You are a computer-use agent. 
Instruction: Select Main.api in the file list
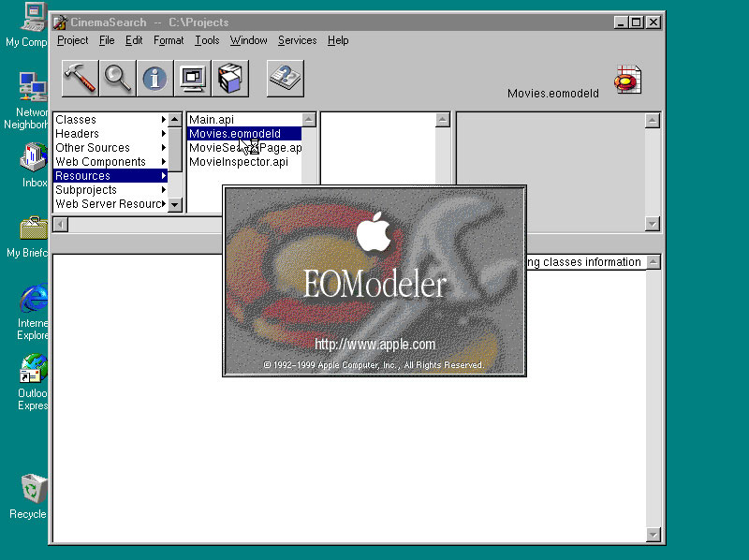(244, 120)
